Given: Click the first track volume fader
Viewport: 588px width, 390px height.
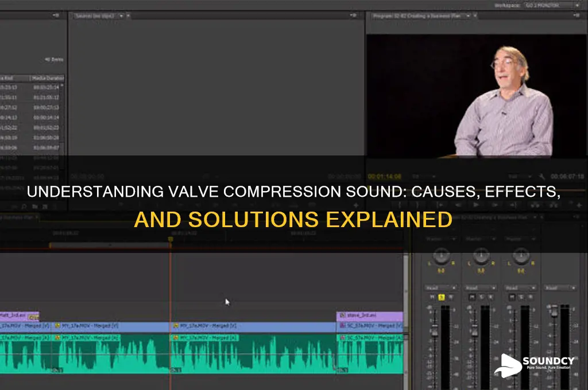Looking at the screenshot, I should 434,330.
